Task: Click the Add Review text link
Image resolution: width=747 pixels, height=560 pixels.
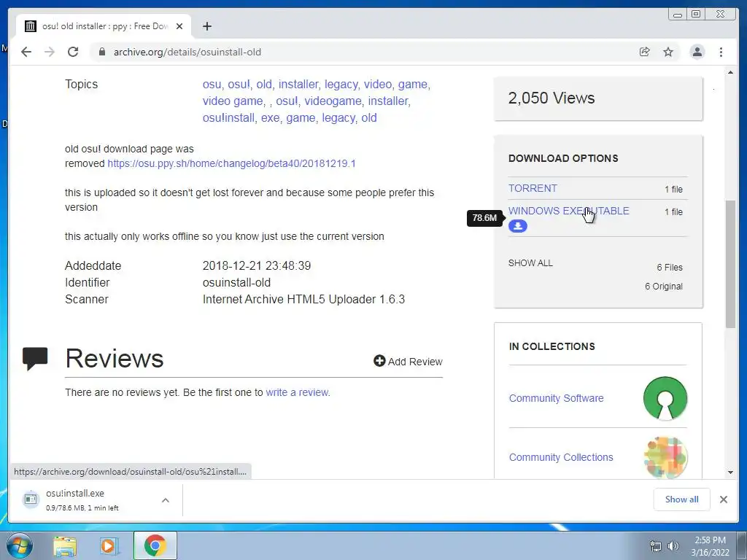Action: [415, 362]
